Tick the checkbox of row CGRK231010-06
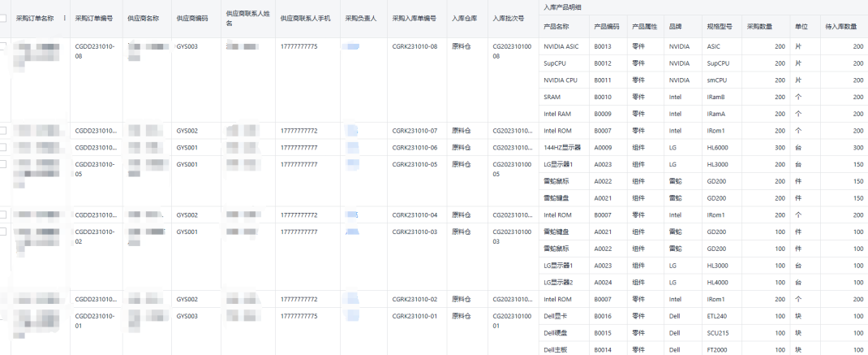 point(3,147)
